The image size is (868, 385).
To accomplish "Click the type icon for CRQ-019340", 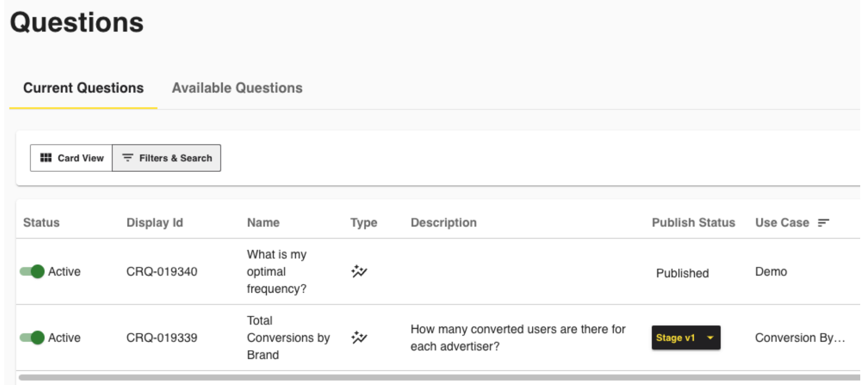I will coord(359,272).
